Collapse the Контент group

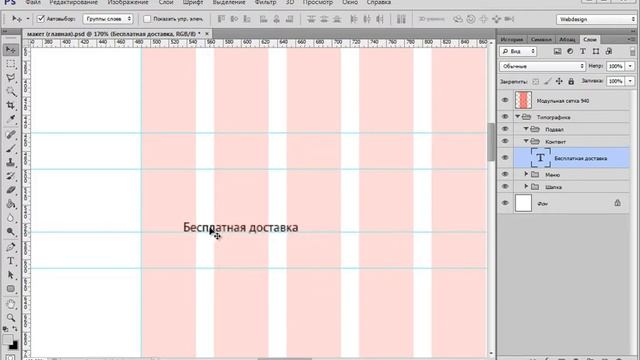coord(526,141)
